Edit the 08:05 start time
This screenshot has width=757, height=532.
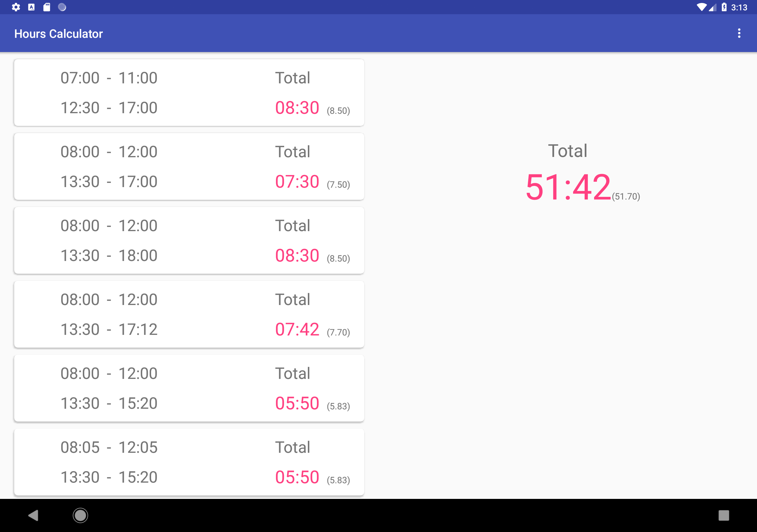(x=80, y=447)
